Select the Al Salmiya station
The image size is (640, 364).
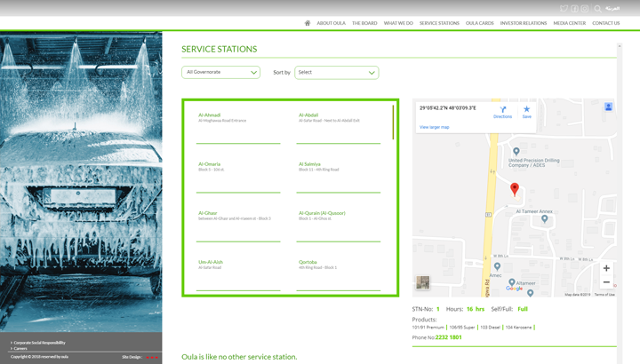point(309,164)
